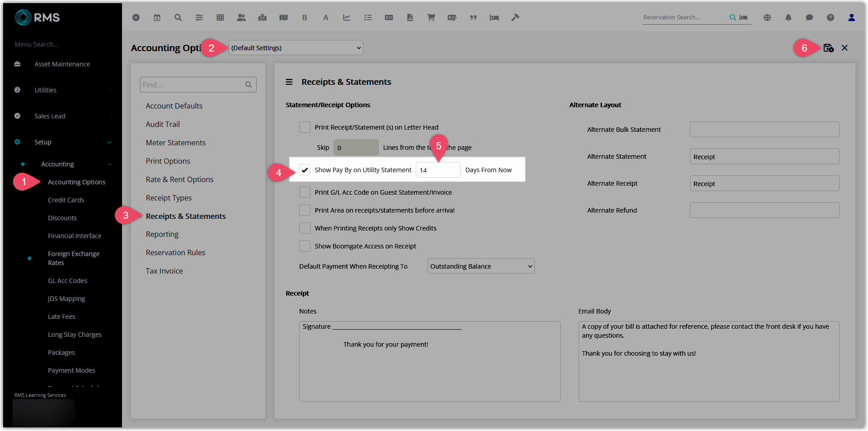This screenshot has width=868, height=431.
Task: Click the bed icon in toolbar
Action: point(494,17)
